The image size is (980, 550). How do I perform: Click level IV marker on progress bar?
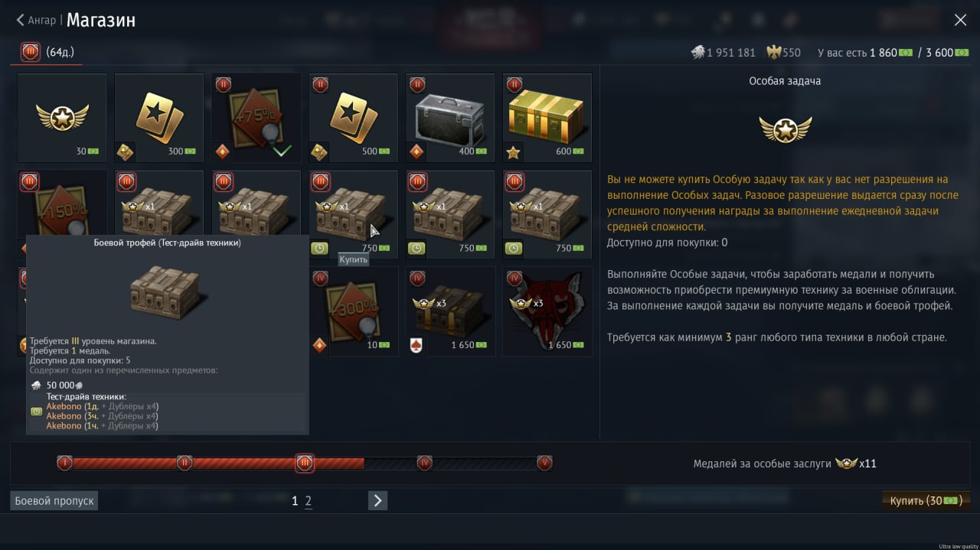pyautogui.click(x=425, y=463)
